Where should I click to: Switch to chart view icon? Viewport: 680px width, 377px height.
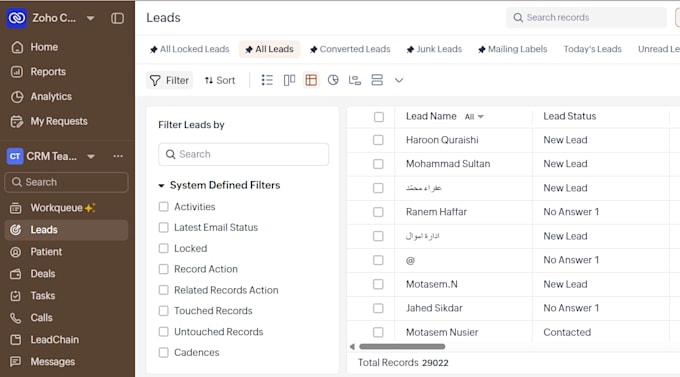333,80
